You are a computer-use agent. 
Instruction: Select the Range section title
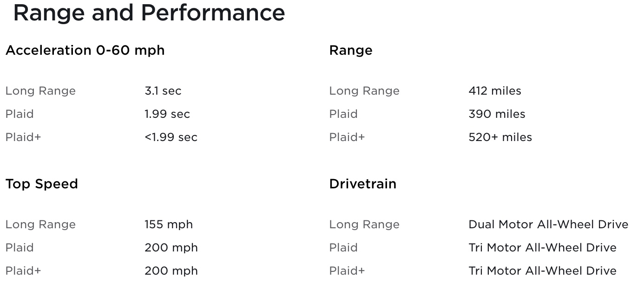click(x=350, y=50)
